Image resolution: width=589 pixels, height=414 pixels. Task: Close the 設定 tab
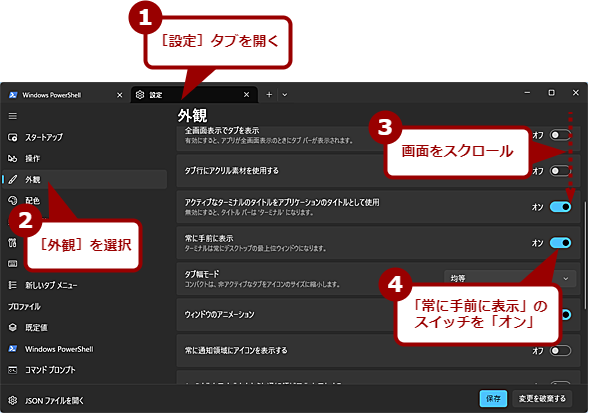coord(246,95)
